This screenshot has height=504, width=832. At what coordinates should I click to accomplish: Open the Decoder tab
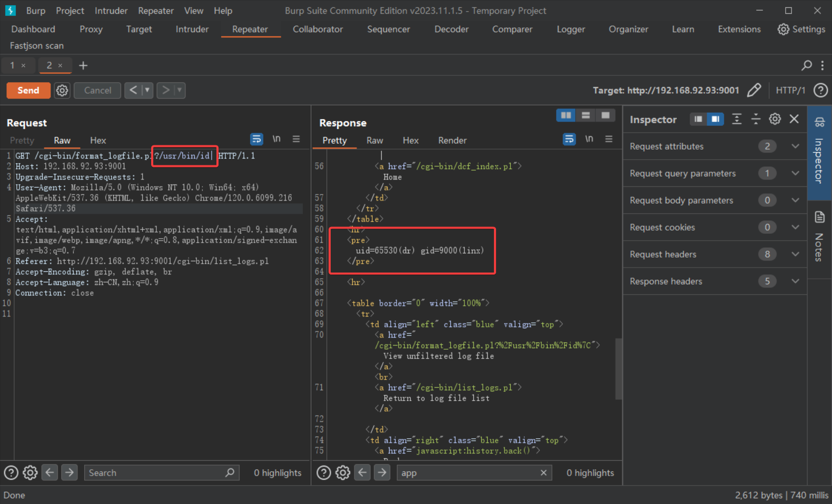click(x=451, y=29)
